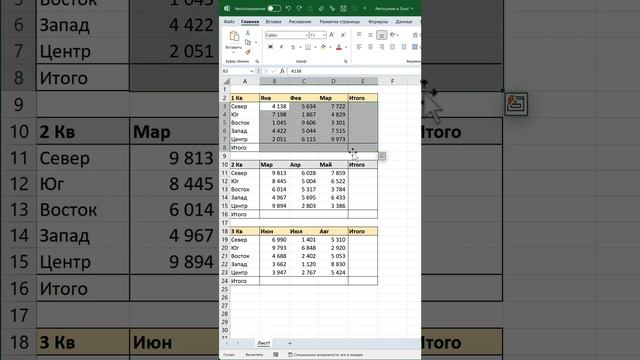Click the Redo arrow in quick access toolbar
The height and width of the screenshot is (360, 640).
click(299, 8)
